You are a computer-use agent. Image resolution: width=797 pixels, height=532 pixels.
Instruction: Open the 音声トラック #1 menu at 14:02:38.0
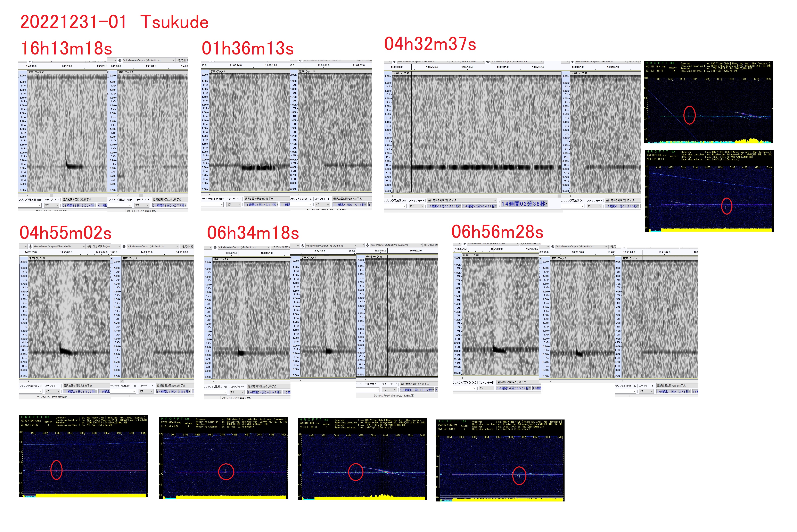click(401, 73)
